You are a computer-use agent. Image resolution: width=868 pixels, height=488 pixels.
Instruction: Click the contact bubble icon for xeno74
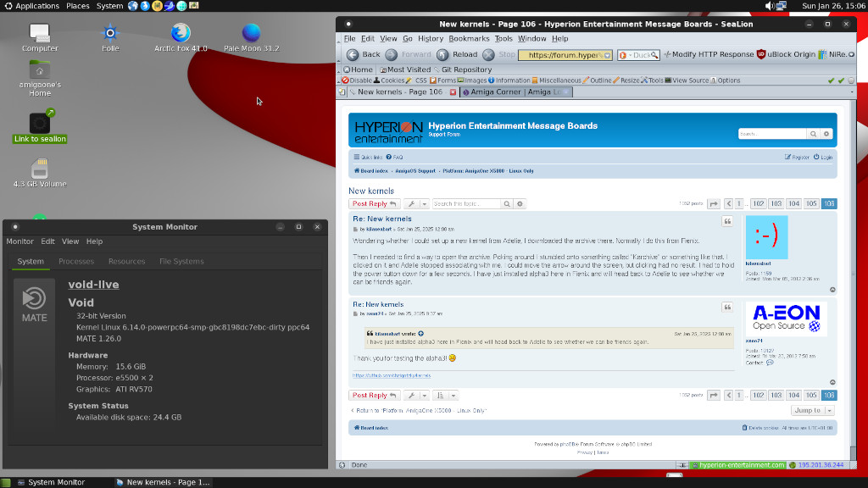770,363
